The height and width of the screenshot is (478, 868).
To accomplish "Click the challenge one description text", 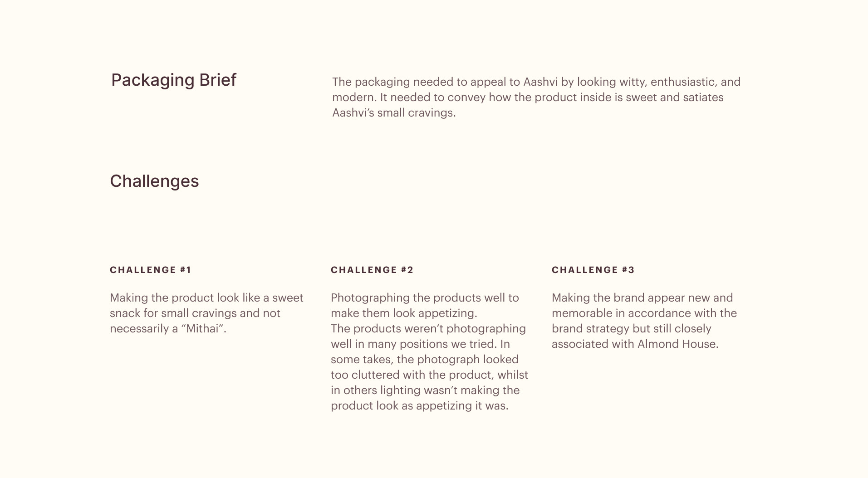I will tap(206, 313).
